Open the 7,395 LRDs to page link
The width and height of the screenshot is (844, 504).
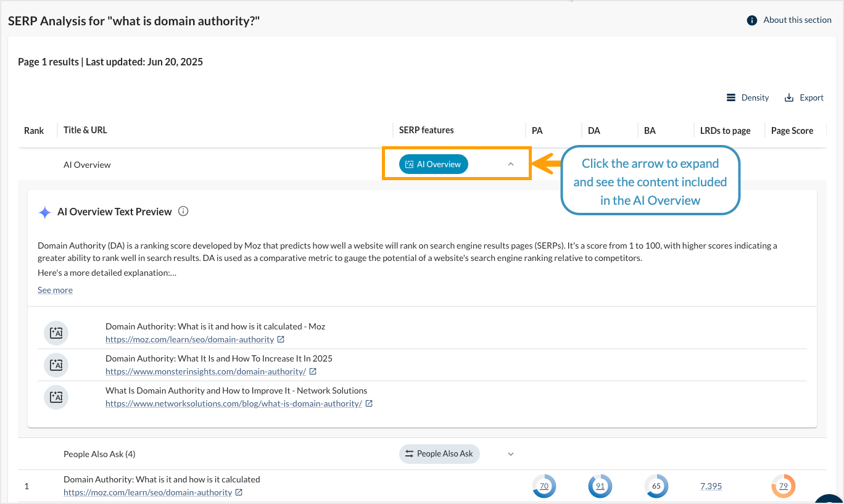(711, 486)
